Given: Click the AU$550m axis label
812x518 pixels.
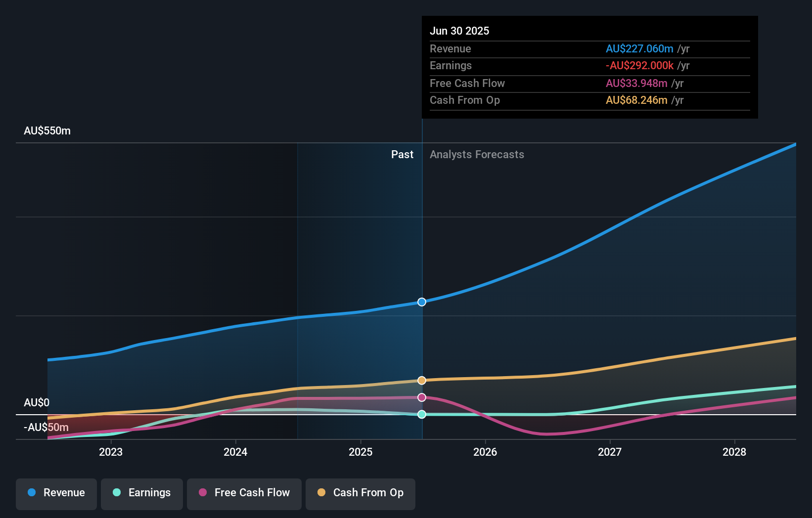Looking at the screenshot, I should click(x=47, y=131).
